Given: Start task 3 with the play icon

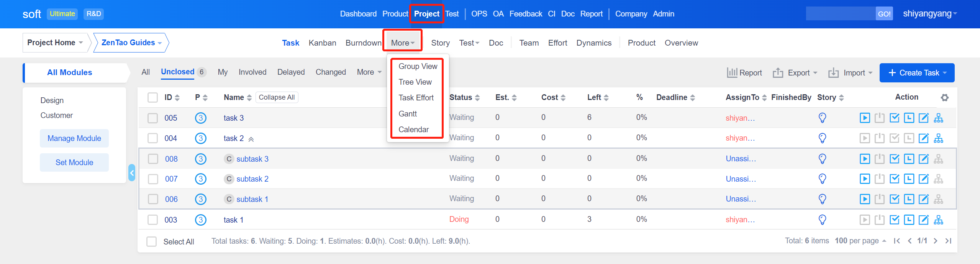Looking at the screenshot, I should (x=865, y=118).
